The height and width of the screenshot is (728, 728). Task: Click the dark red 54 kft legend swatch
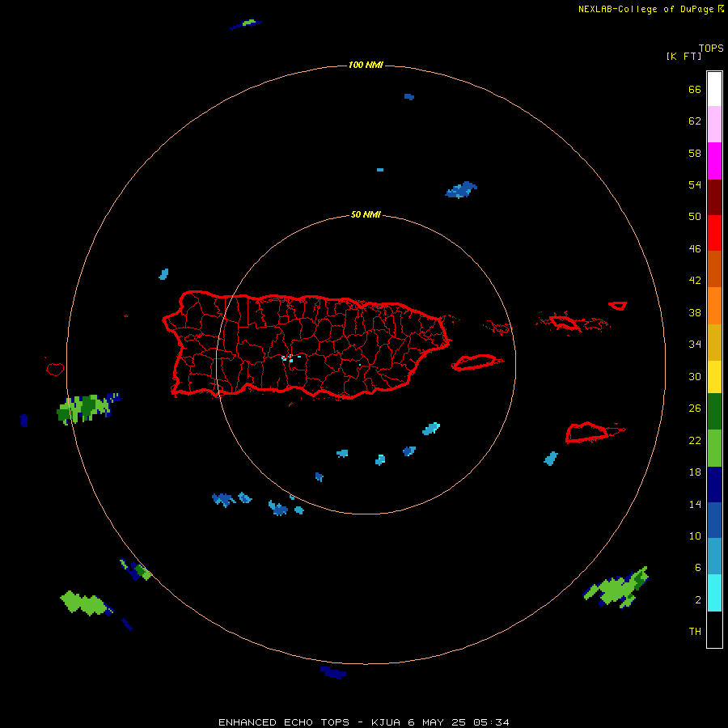tap(714, 197)
